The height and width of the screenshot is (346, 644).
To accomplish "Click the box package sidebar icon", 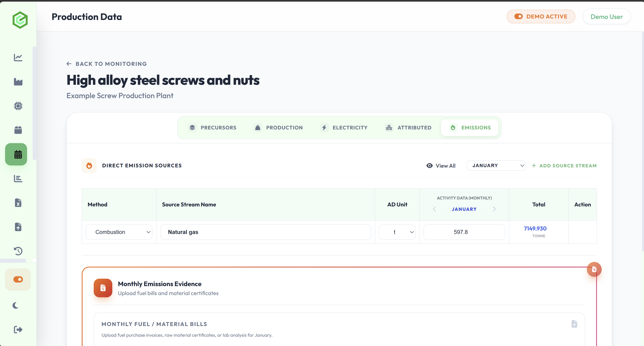I will (18, 130).
